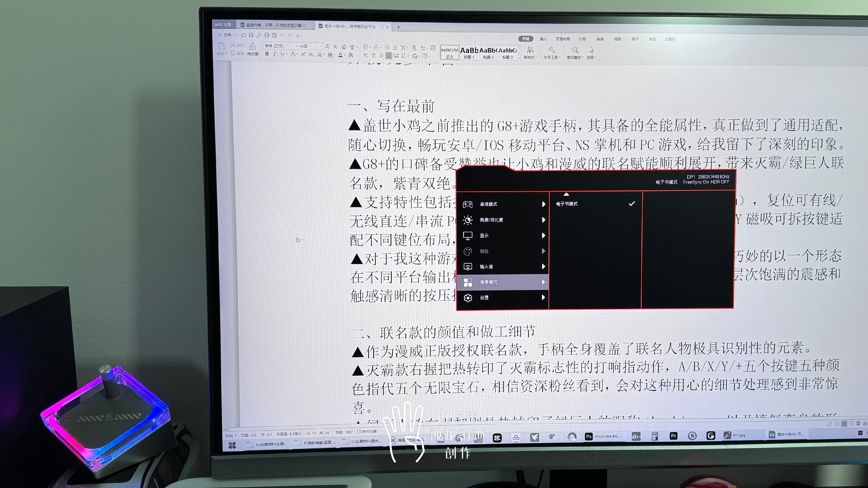The image size is (868, 488).
Task: Redo the last action
Action: click(290, 35)
